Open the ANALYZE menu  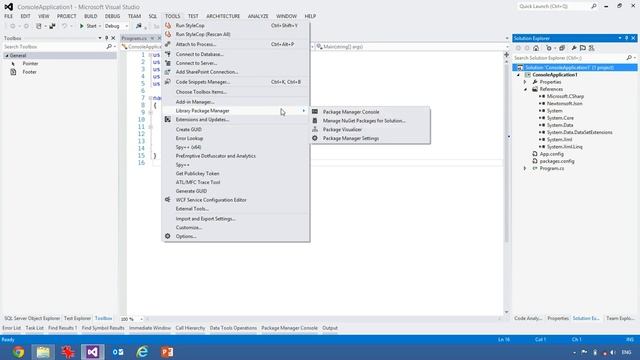point(258,16)
